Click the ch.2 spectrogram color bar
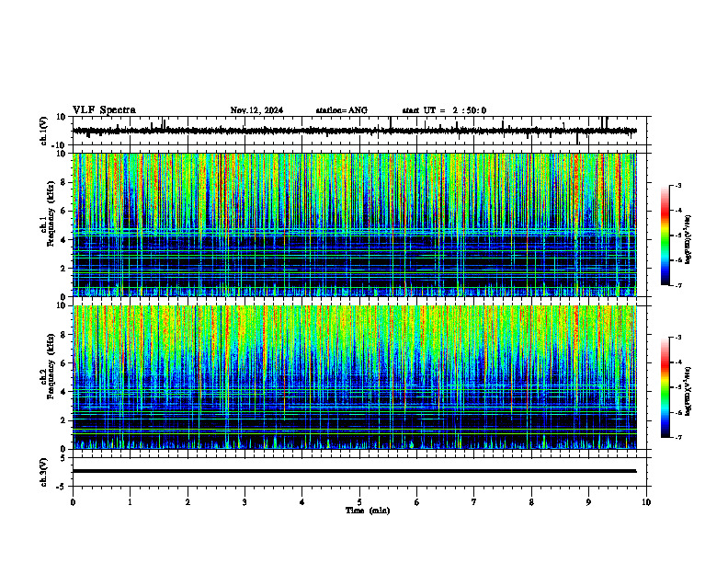The width and height of the screenshot is (728, 563). pos(665,387)
